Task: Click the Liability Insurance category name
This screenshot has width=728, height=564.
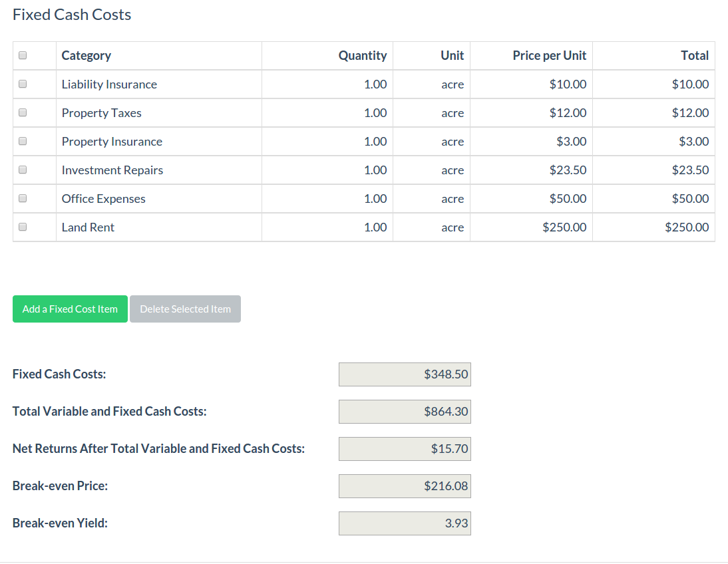Action: 109,84
